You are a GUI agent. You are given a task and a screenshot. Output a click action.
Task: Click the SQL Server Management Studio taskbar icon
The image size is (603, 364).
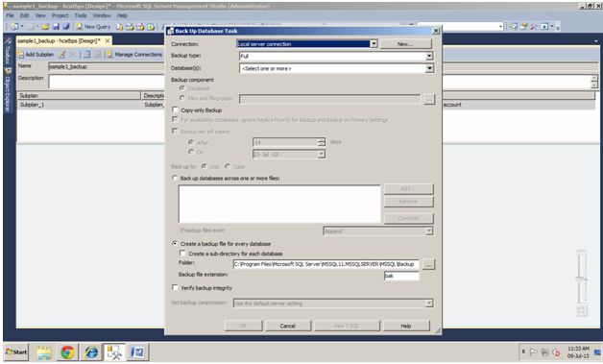tap(114, 352)
